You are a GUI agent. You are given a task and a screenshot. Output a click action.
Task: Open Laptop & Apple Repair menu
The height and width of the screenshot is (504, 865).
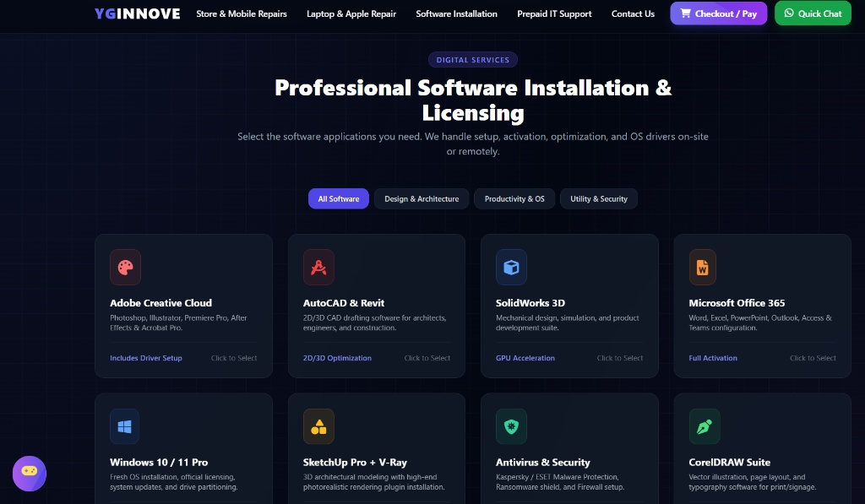click(x=351, y=14)
